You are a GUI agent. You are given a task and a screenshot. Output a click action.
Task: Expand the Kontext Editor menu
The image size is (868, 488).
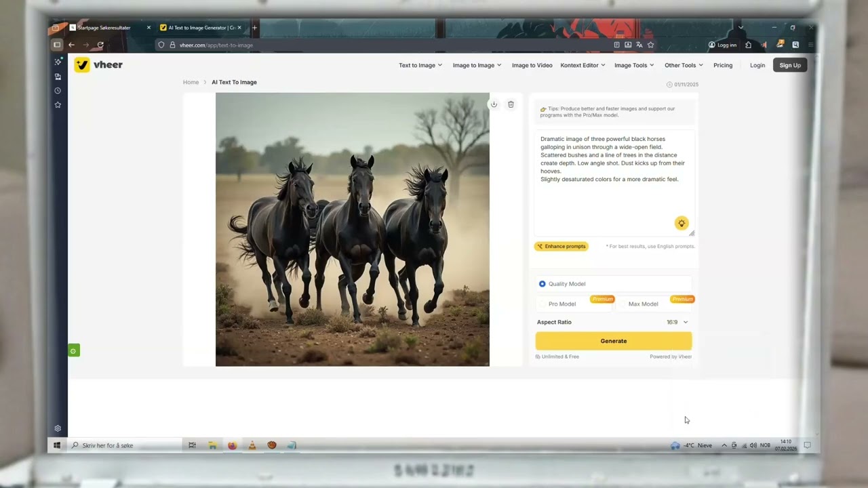click(x=583, y=65)
